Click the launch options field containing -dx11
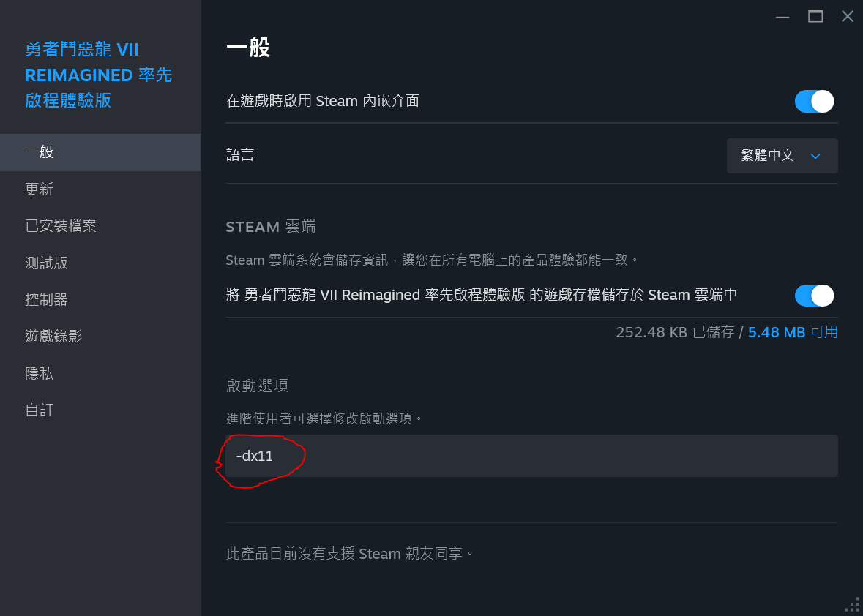This screenshot has height=616, width=863. tap(531, 456)
